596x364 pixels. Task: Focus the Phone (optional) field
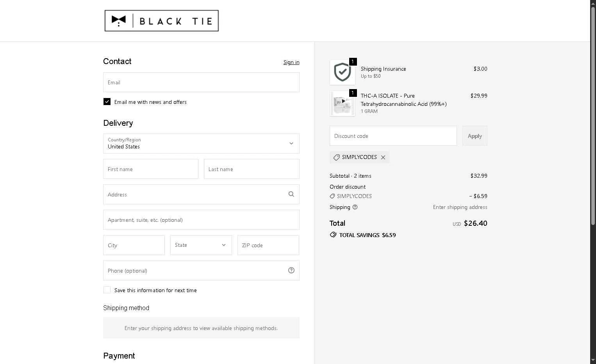201,271
